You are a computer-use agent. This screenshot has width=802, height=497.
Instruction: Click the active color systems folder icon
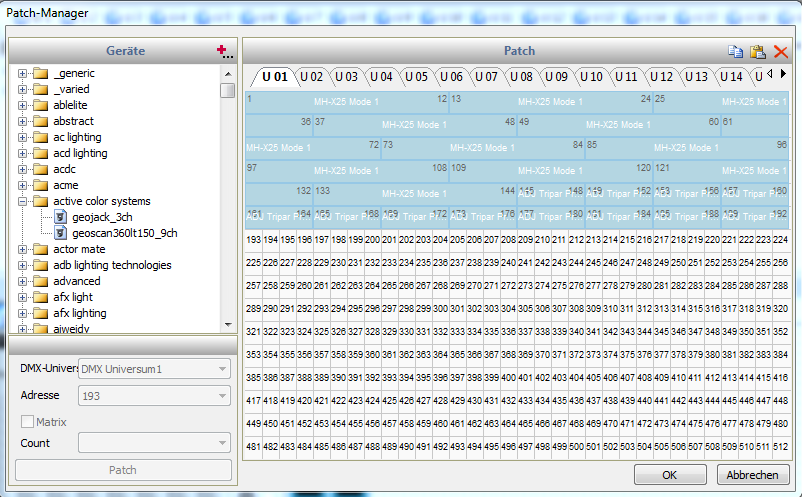click(x=40, y=201)
